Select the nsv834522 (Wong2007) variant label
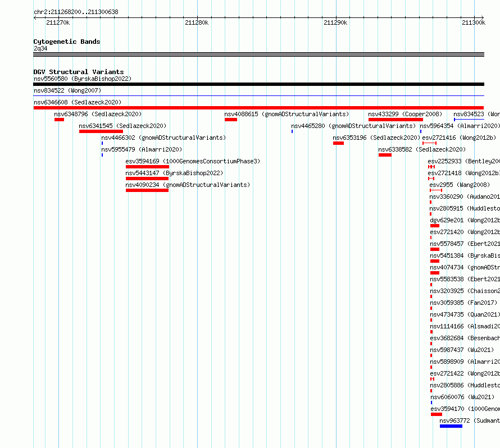 (x=67, y=90)
